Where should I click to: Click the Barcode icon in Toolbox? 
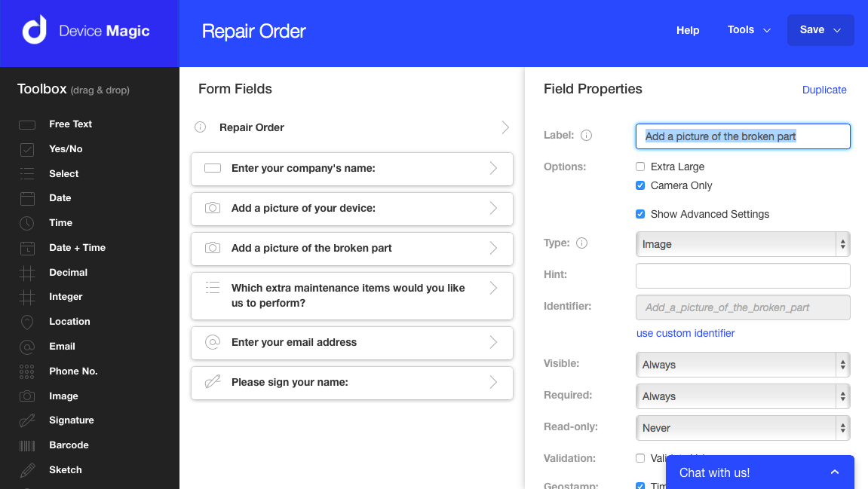[x=27, y=445]
